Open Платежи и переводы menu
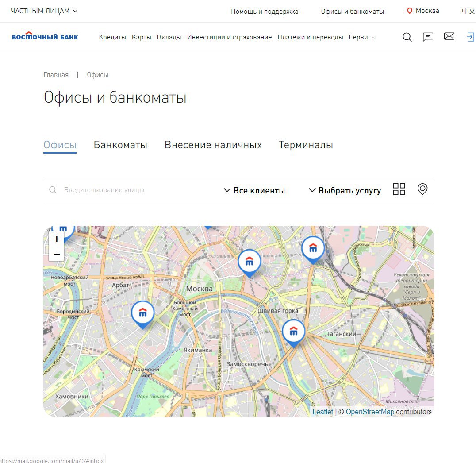 310,37
